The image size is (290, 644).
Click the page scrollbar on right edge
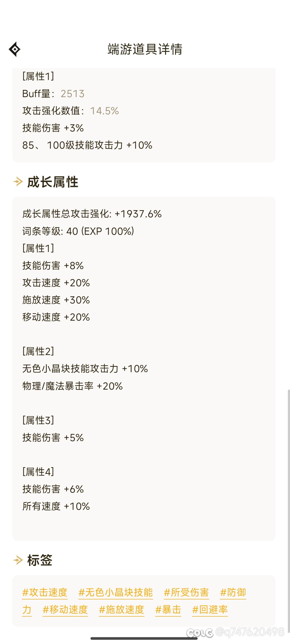(289, 510)
